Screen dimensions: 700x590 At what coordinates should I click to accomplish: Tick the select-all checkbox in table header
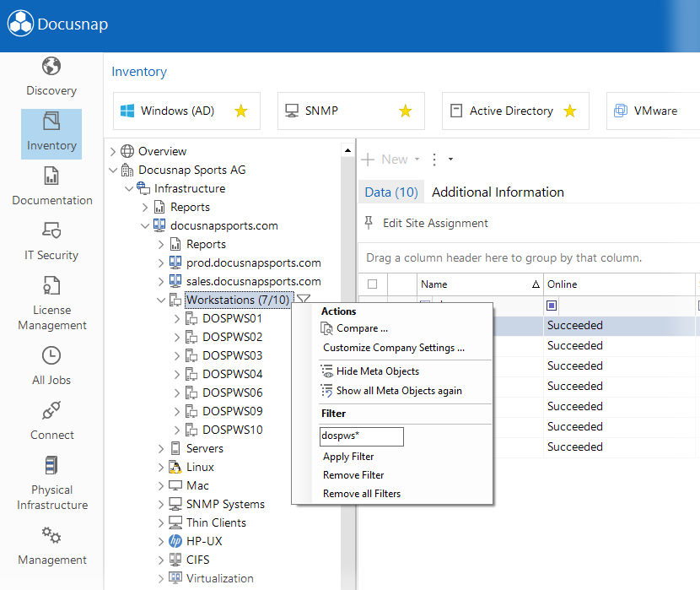pyautogui.click(x=372, y=284)
